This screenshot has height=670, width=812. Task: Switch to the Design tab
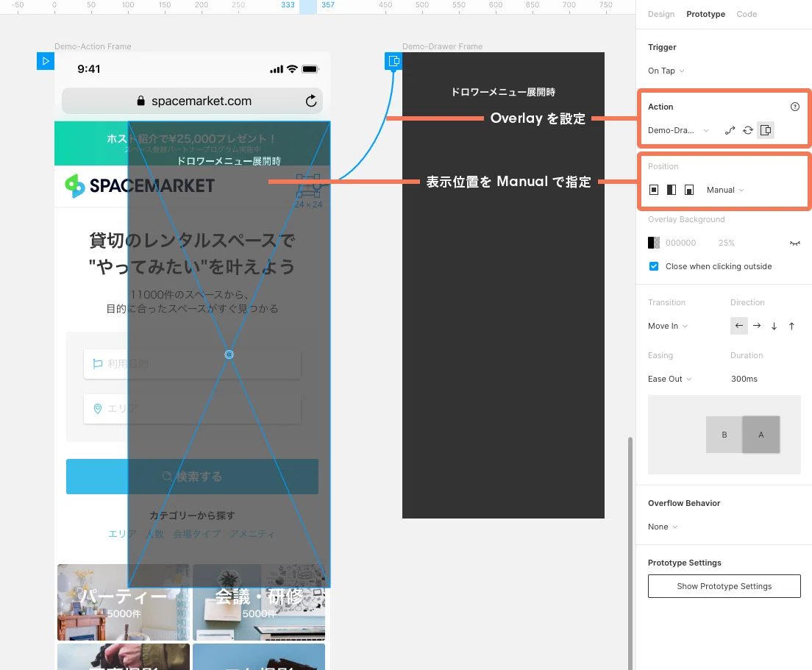click(660, 14)
